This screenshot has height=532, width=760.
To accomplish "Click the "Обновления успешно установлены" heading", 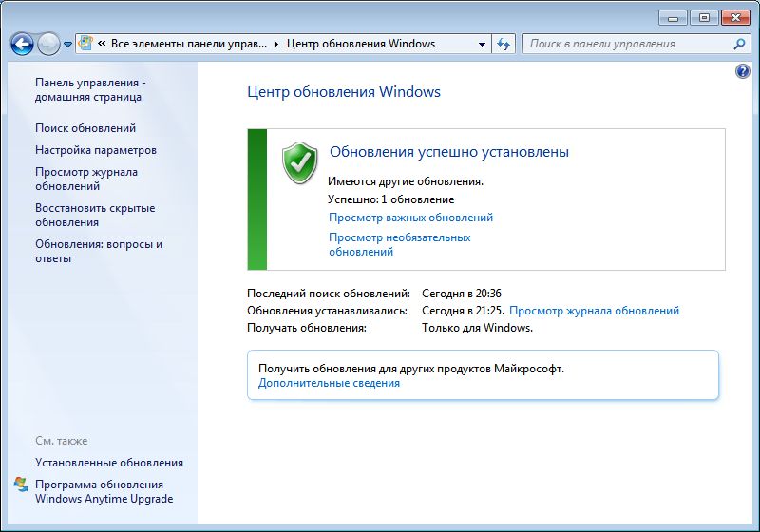I will [449, 152].
